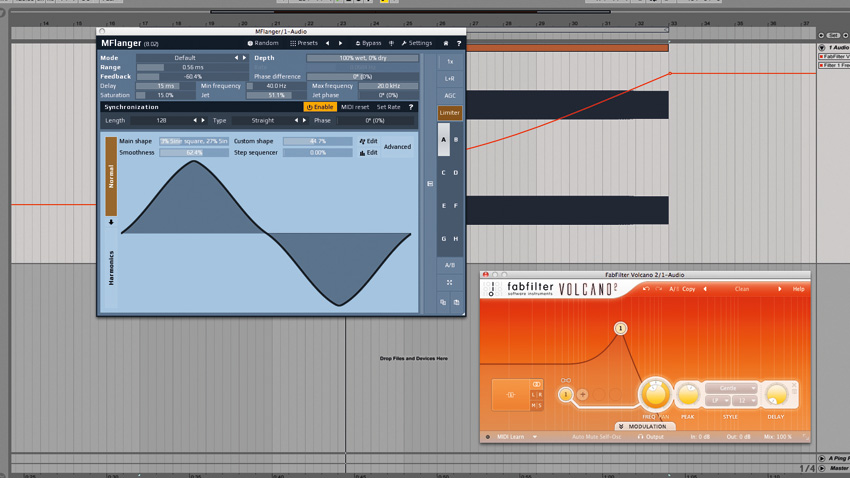Open MFlanger help question mark in header

(x=459, y=43)
